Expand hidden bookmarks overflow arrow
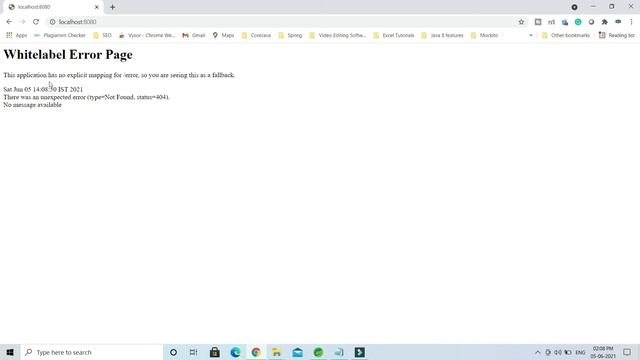The height and width of the screenshot is (360, 640). 531,36
